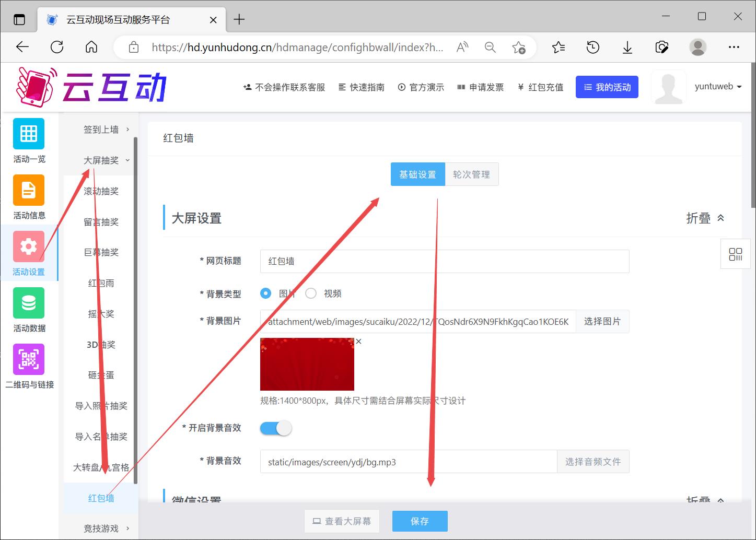
Task: Close the 云互动现场互动服务平台 tab
Action: click(213, 20)
